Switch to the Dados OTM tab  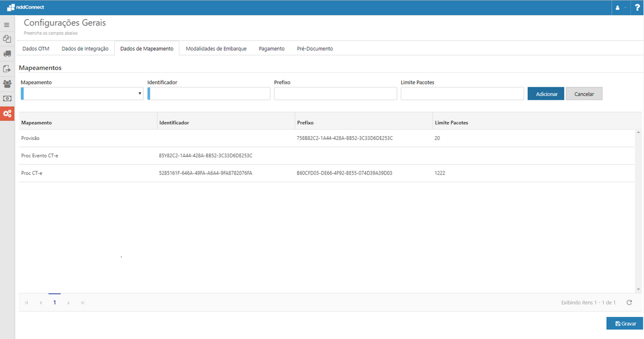pos(35,49)
